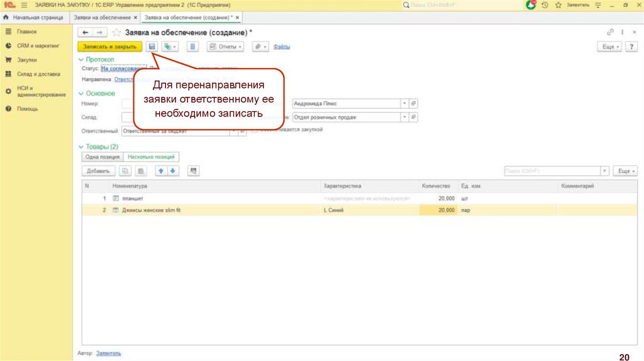Open the Заявитель author link
Screen dimensions: 644x361
coord(108,353)
